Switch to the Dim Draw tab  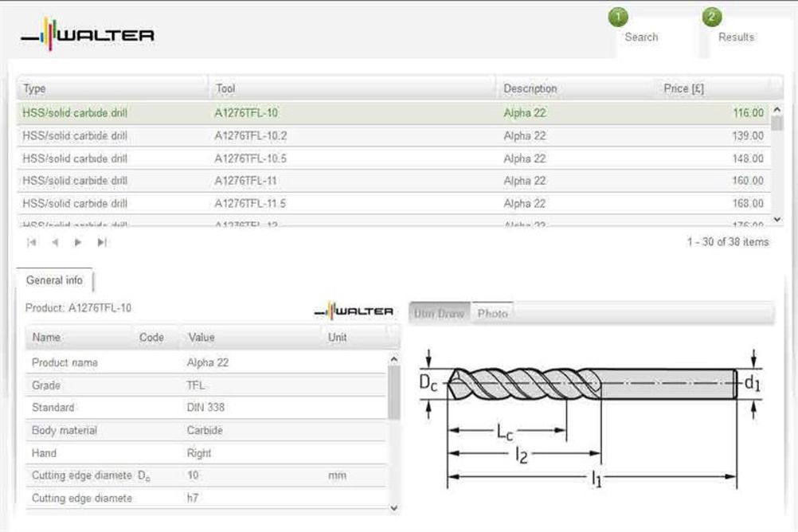[439, 314]
